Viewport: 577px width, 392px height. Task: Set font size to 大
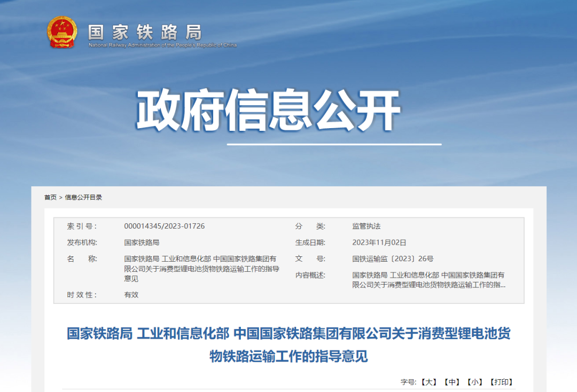428,382
